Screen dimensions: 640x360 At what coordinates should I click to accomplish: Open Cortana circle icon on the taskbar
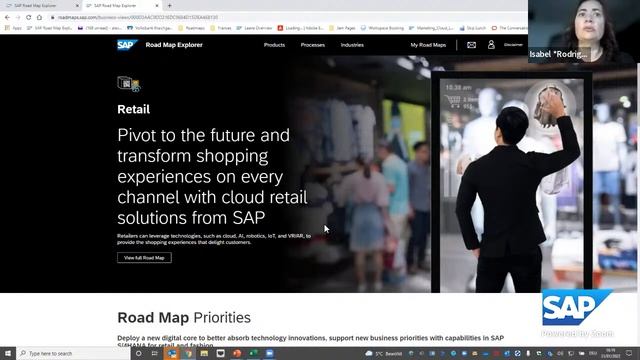[x=138, y=353]
